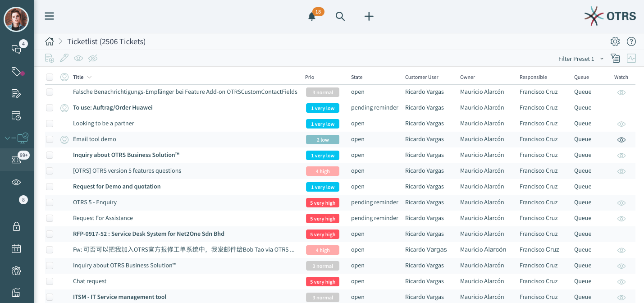Click the sidebar 8 counter badge
The height and width of the screenshot is (303, 644).
(x=23, y=200)
